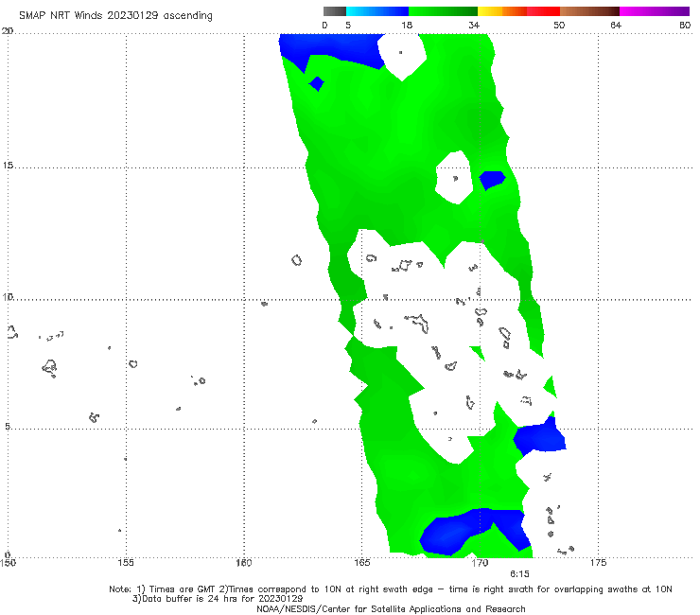Click the longitude axis label '175'
Screen dimensions: 700x615
pos(598,563)
